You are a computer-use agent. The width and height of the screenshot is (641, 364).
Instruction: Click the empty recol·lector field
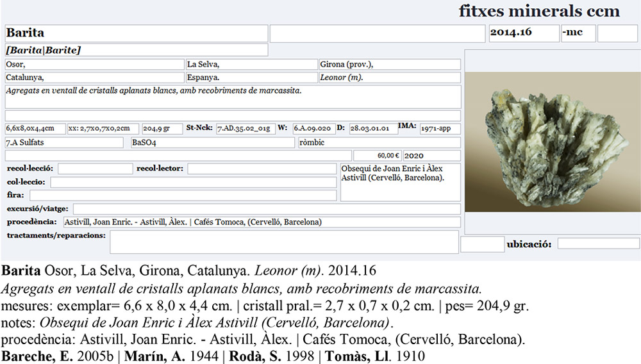coord(262,169)
